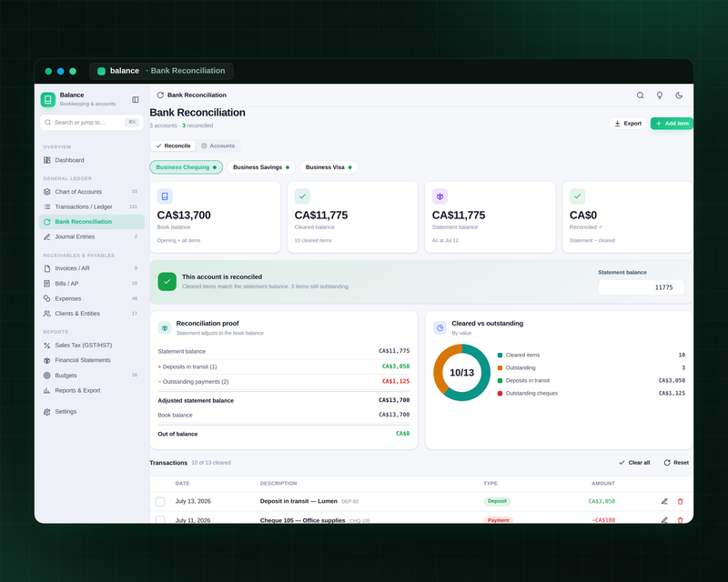
Task: Toggle dark mode with the moon icon
Action: pyautogui.click(x=679, y=95)
